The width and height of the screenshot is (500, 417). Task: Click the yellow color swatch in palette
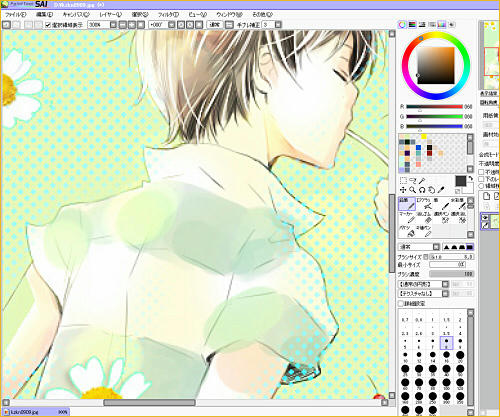[x=424, y=136]
